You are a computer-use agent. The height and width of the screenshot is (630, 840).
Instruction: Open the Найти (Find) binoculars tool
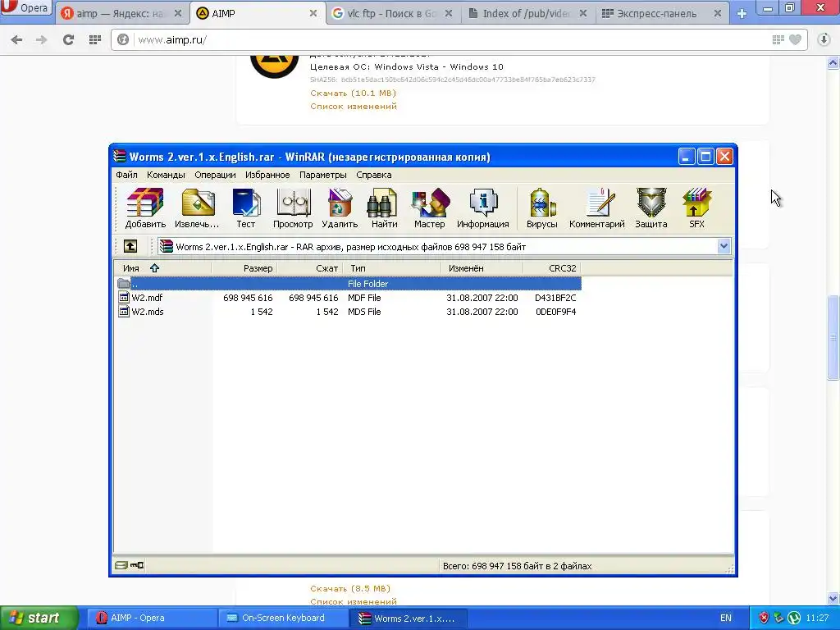384,208
